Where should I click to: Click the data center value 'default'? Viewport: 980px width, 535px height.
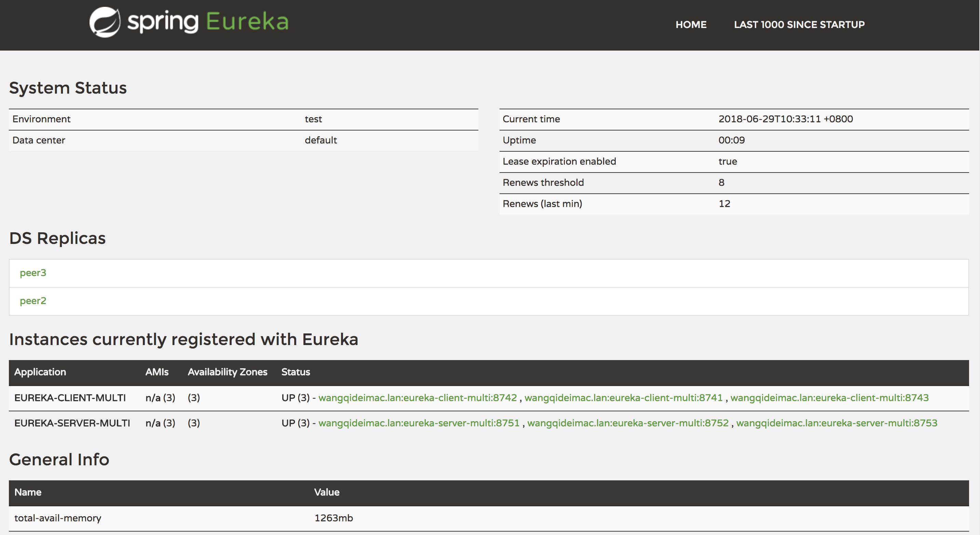coord(321,140)
